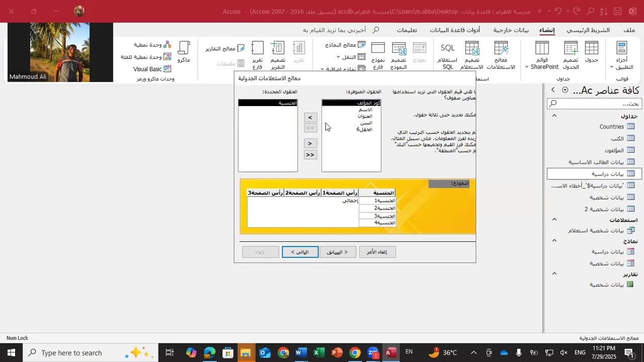Select كود المؤلف in available fields list

351,103
